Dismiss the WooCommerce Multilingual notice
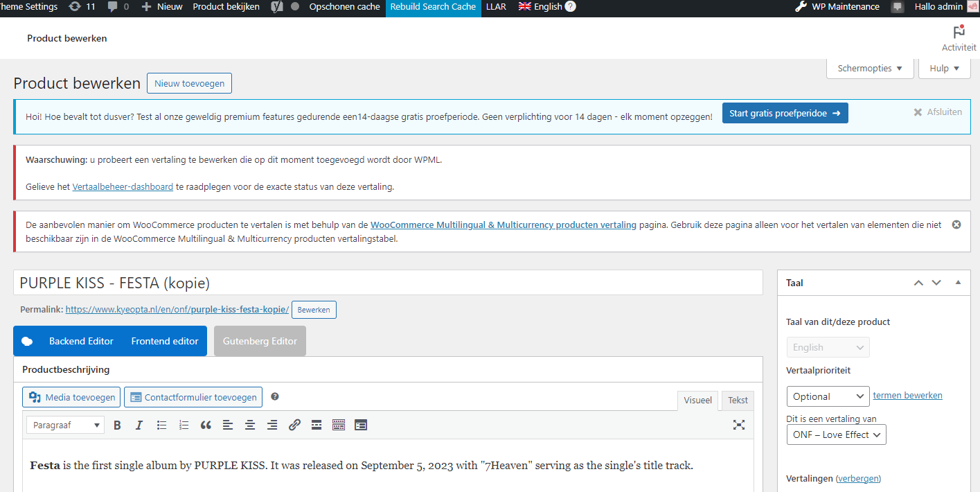Image resolution: width=980 pixels, height=492 pixels. [956, 225]
